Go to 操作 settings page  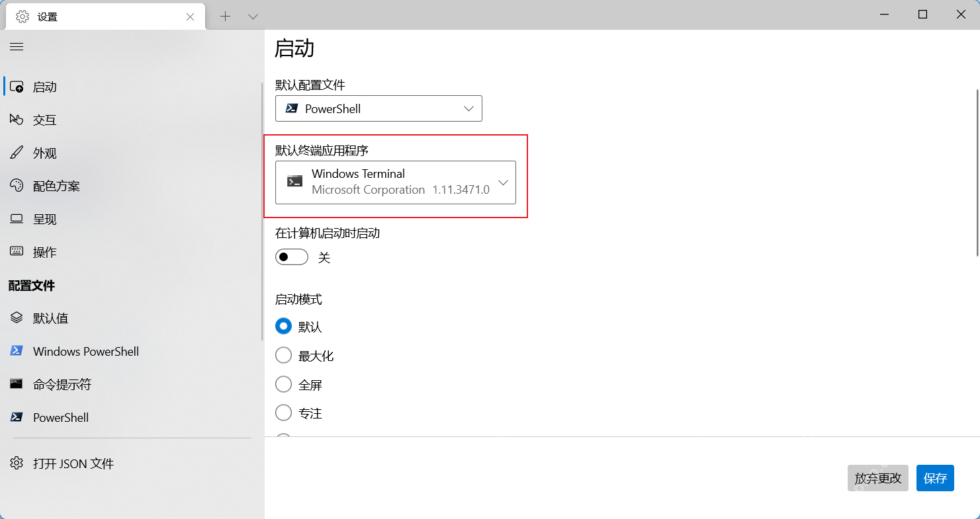point(131,252)
